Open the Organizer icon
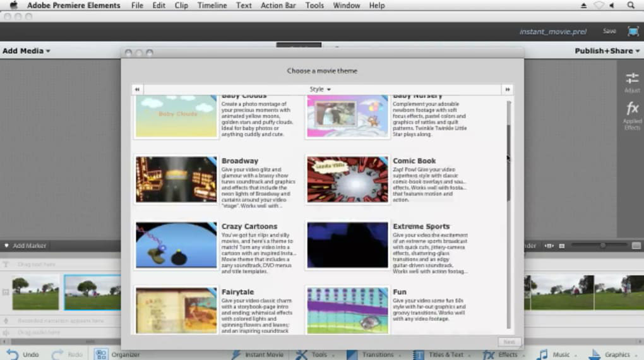644x360 pixels. pos(101,354)
